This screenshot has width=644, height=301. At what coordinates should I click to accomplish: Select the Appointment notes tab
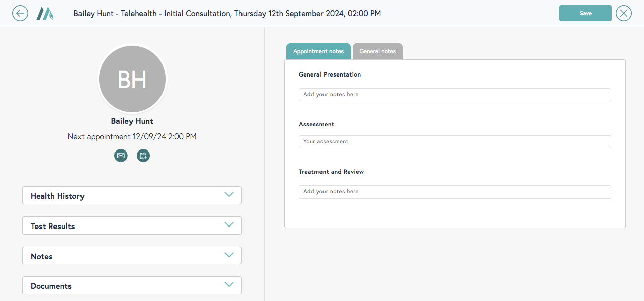click(x=318, y=51)
